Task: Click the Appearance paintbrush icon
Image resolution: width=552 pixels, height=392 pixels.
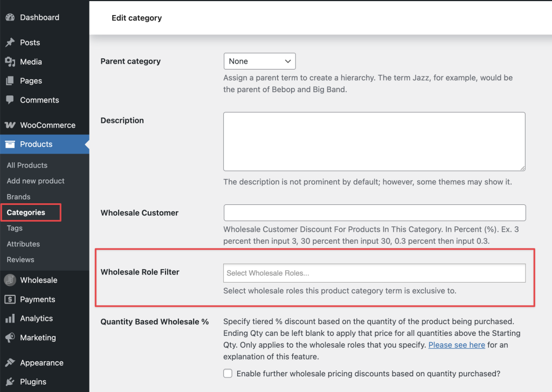Action: (x=10, y=362)
